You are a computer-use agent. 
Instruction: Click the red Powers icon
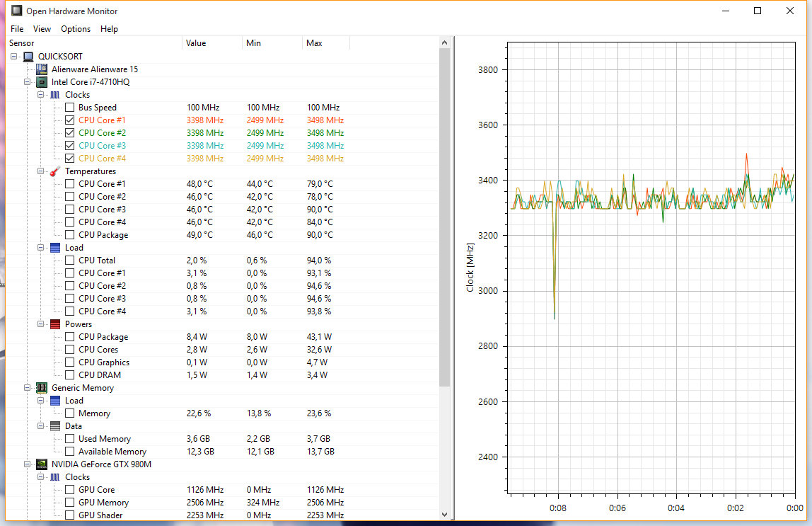click(x=55, y=324)
